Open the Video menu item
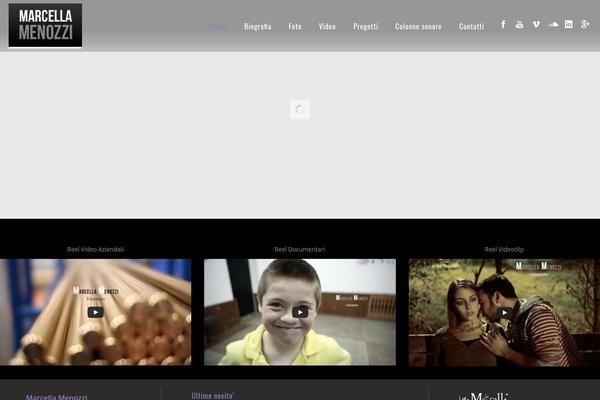The image size is (600, 400). click(327, 26)
